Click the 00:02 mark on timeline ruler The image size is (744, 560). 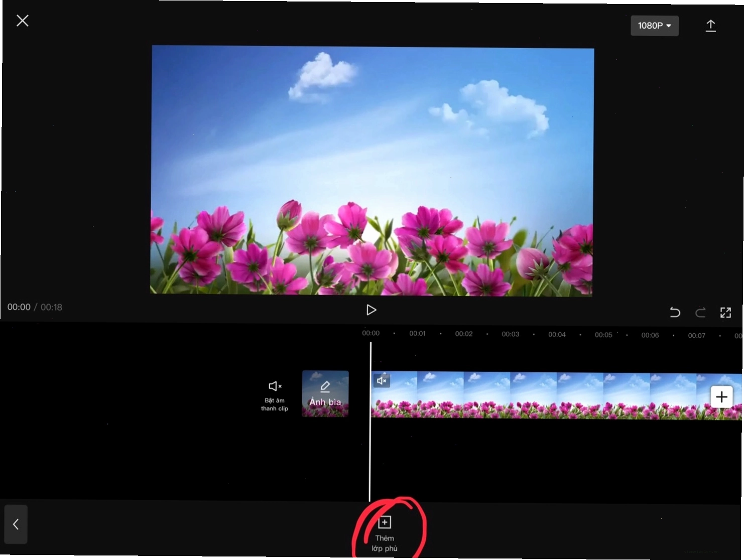pyautogui.click(x=464, y=334)
